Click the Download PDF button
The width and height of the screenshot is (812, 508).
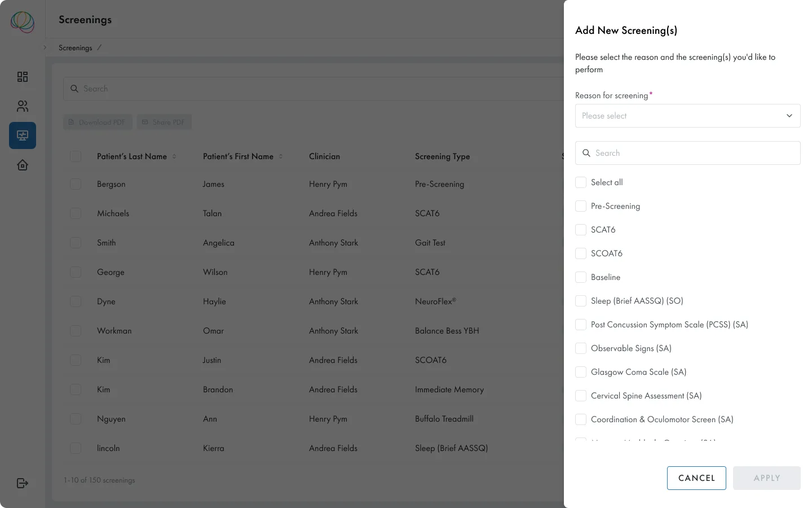(x=98, y=122)
